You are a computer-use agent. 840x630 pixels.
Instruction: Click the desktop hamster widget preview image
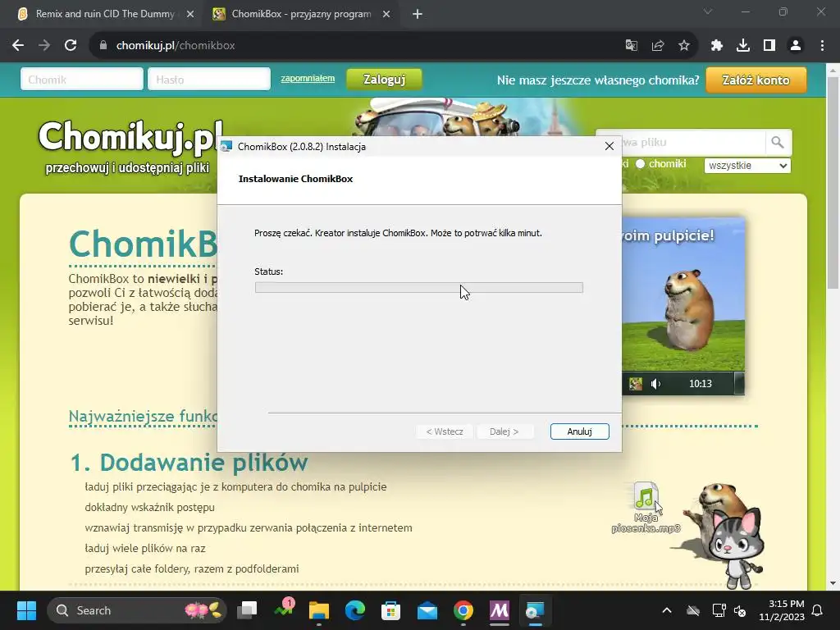(x=683, y=305)
